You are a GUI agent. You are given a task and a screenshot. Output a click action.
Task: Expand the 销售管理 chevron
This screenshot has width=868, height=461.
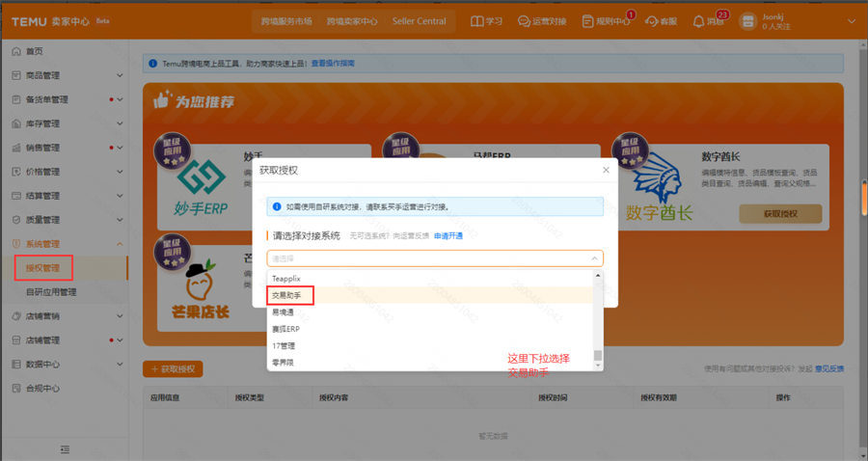tap(120, 148)
